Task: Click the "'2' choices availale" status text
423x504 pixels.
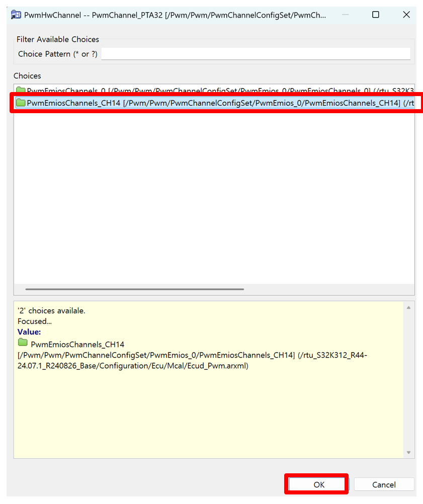Action: coord(51,311)
